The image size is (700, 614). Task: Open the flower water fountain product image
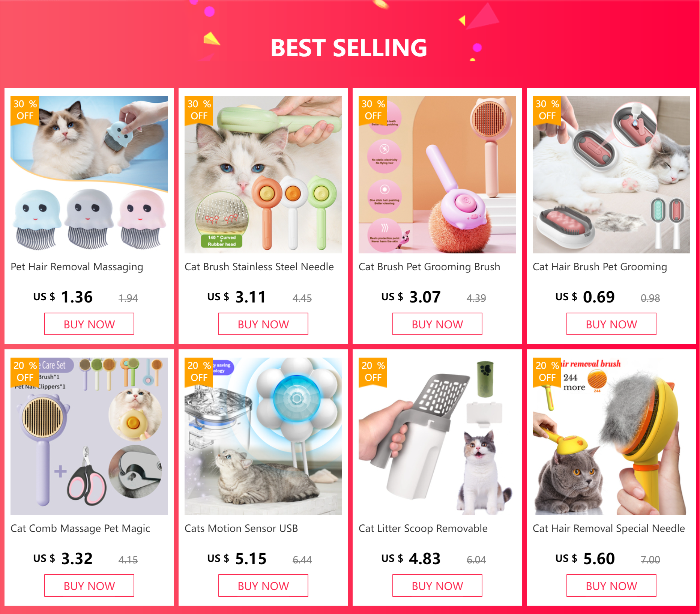pyautogui.click(x=263, y=436)
